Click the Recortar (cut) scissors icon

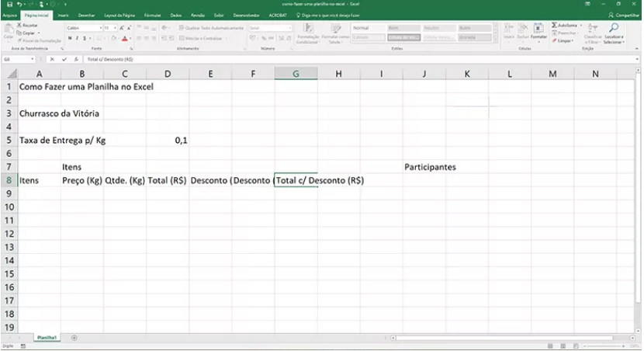click(x=19, y=26)
